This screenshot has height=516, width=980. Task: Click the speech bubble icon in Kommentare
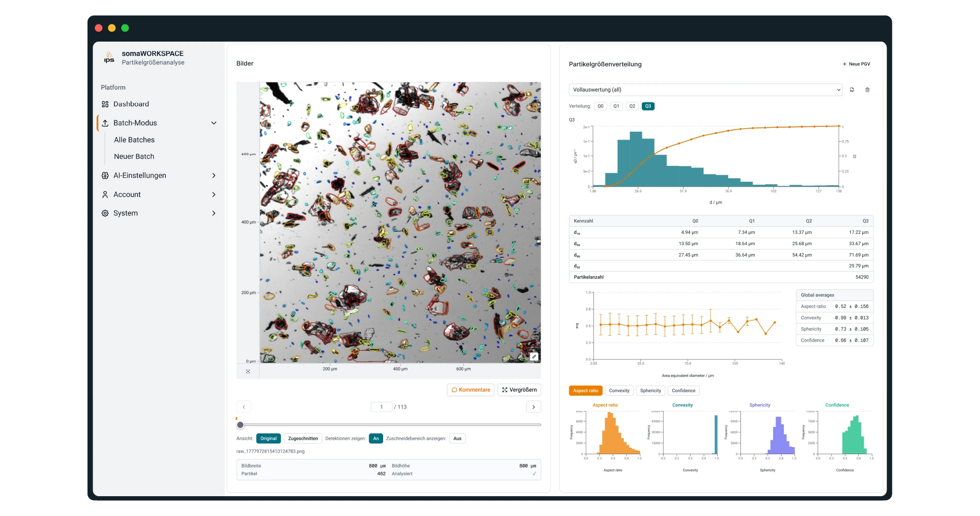454,390
